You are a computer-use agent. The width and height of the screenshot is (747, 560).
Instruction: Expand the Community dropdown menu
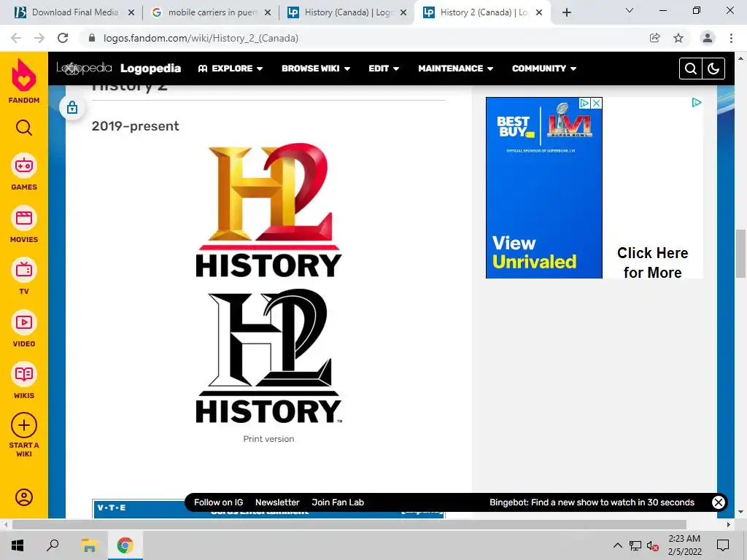click(x=544, y=69)
